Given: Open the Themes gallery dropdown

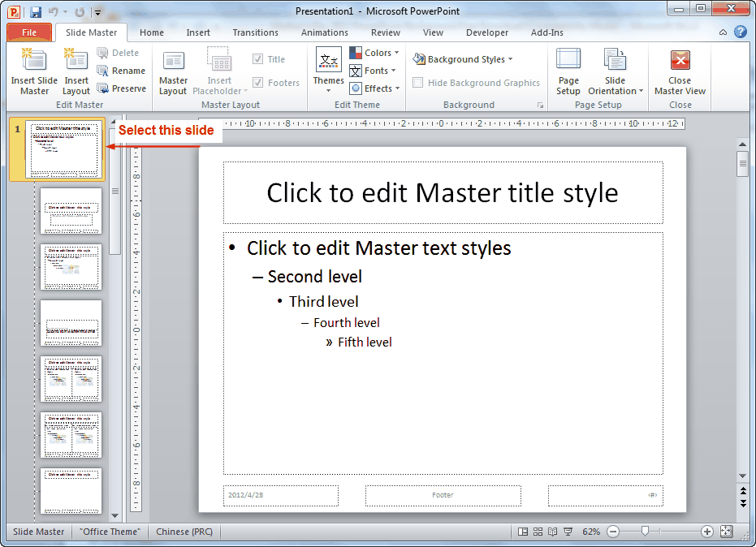Looking at the screenshot, I should click(x=328, y=71).
